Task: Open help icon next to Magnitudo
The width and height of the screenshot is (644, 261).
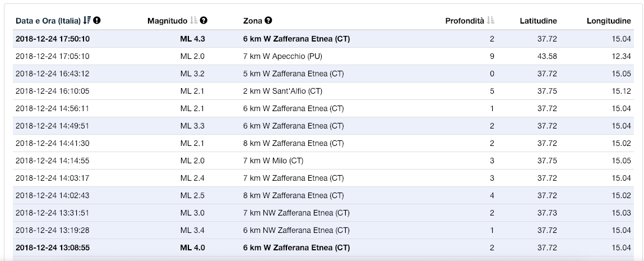Action: pos(203,21)
